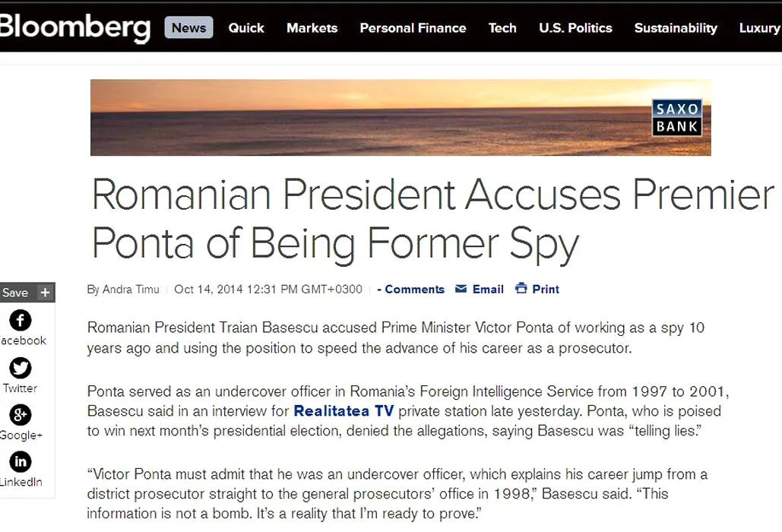Click the Print printer icon
The height and width of the screenshot is (532, 782).
(521, 289)
